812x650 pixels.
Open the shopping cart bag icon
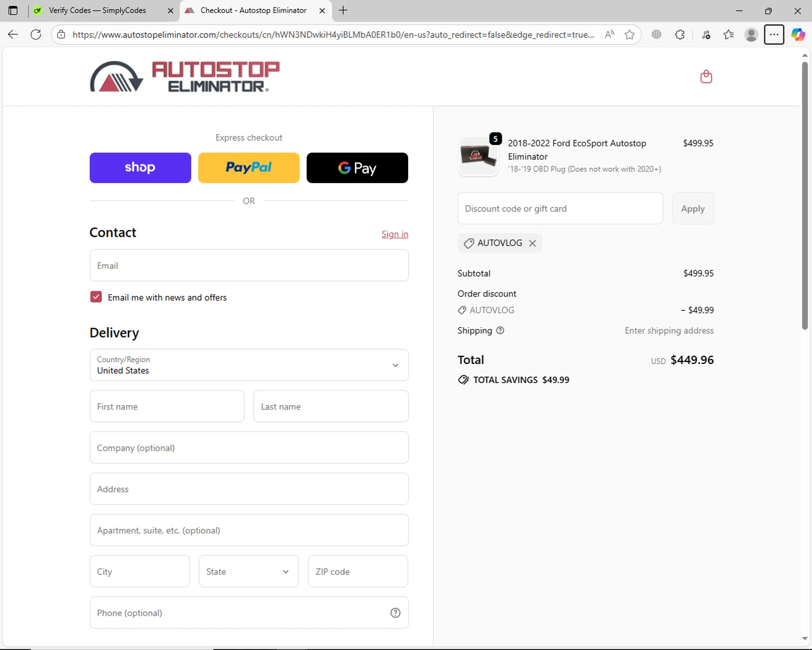706,76
